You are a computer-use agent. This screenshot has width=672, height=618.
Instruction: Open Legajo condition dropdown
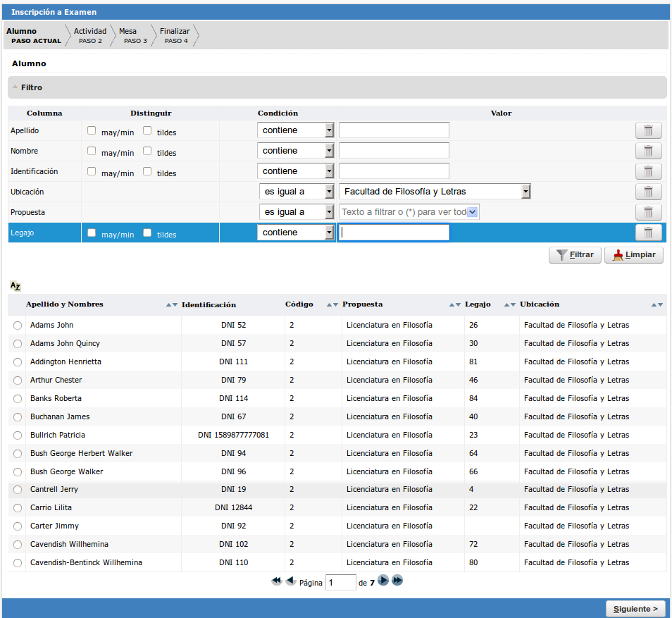click(295, 233)
